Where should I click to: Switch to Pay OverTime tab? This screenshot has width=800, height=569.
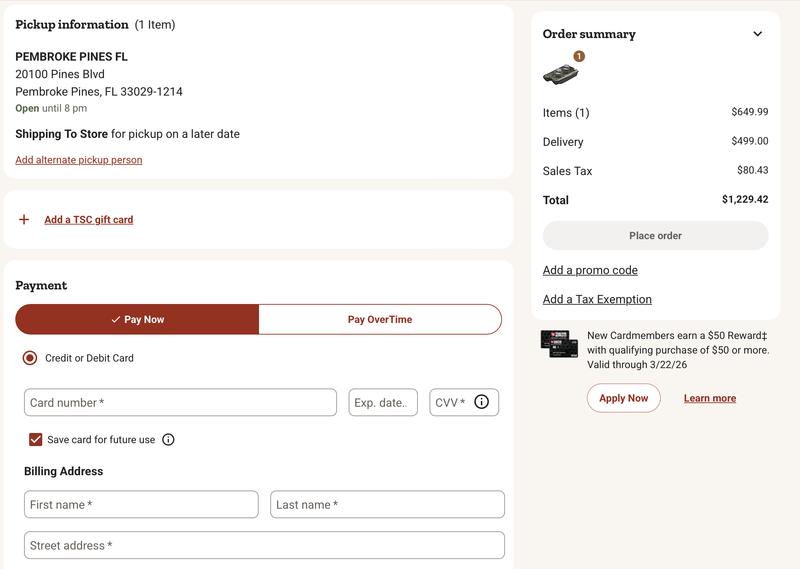click(x=380, y=319)
